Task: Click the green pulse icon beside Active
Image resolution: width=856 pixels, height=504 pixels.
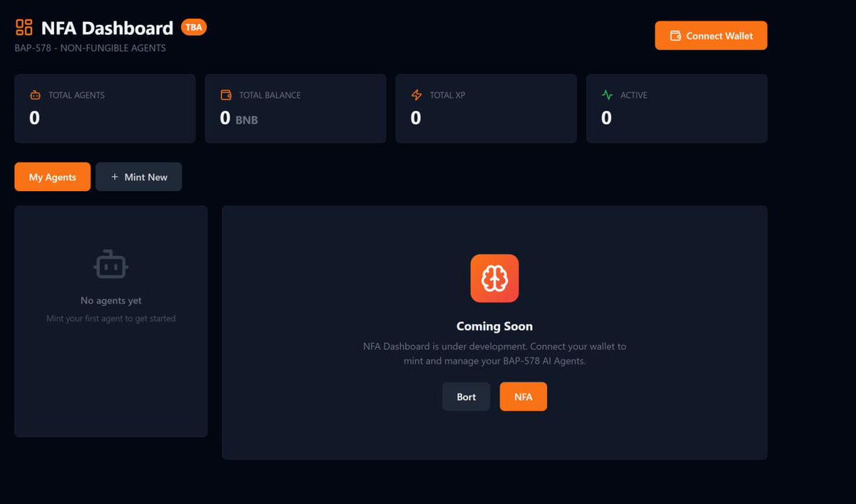Action: point(607,95)
